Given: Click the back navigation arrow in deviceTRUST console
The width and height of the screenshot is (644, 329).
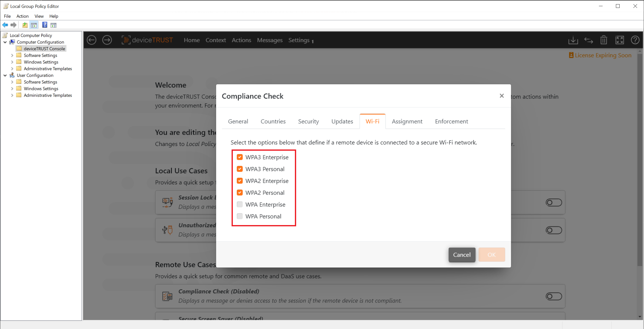Looking at the screenshot, I should pyautogui.click(x=91, y=40).
